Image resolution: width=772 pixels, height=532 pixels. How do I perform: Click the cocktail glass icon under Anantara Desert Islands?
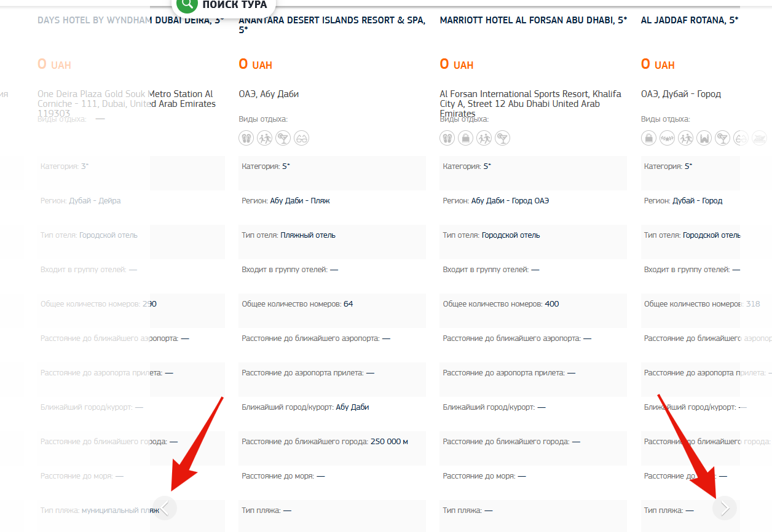pyautogui.click(x=283, y=138)
